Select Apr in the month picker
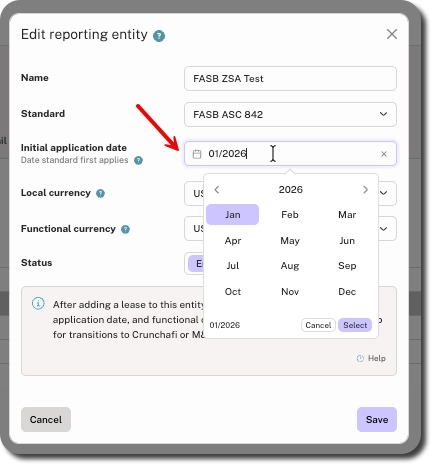Viewport: 431px width, 464px height. point(232,240)
